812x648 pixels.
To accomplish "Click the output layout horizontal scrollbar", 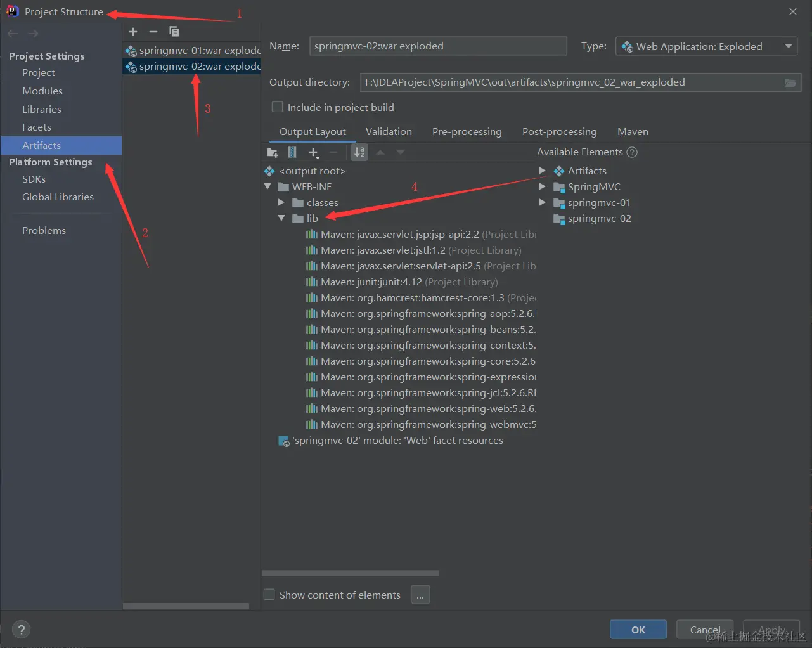I will (x=350, y=573).
